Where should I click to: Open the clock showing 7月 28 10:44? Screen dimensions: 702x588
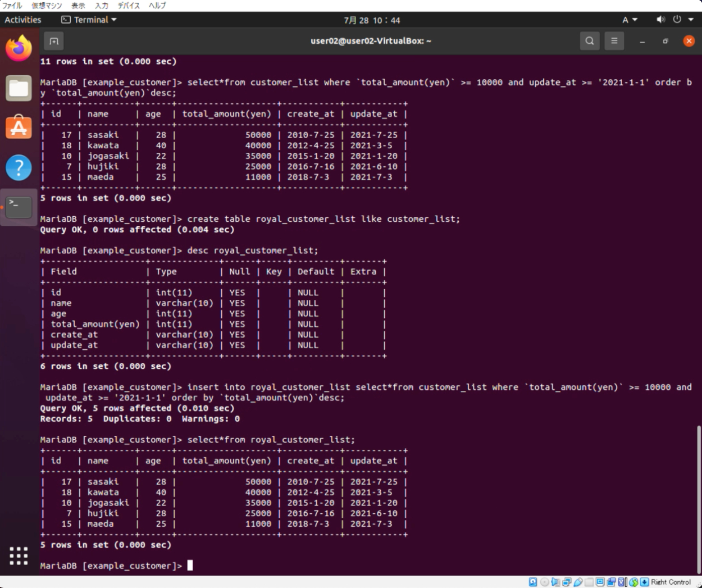click(x=372, y=20)
